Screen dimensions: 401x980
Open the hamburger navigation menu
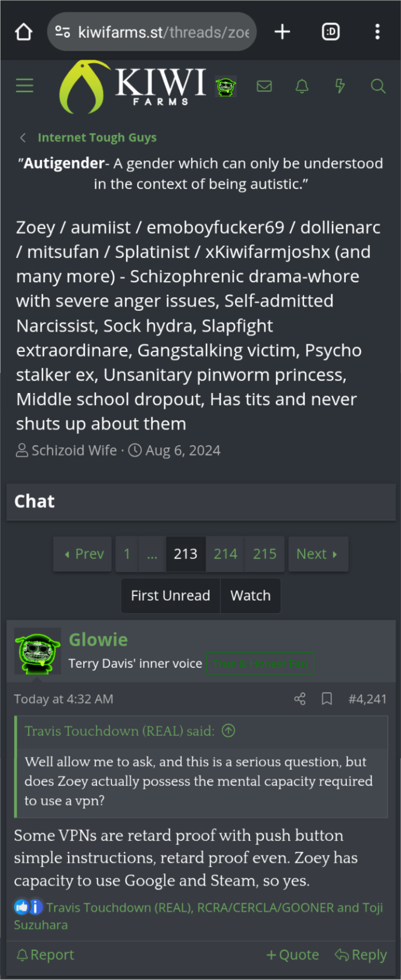(24, 86)
